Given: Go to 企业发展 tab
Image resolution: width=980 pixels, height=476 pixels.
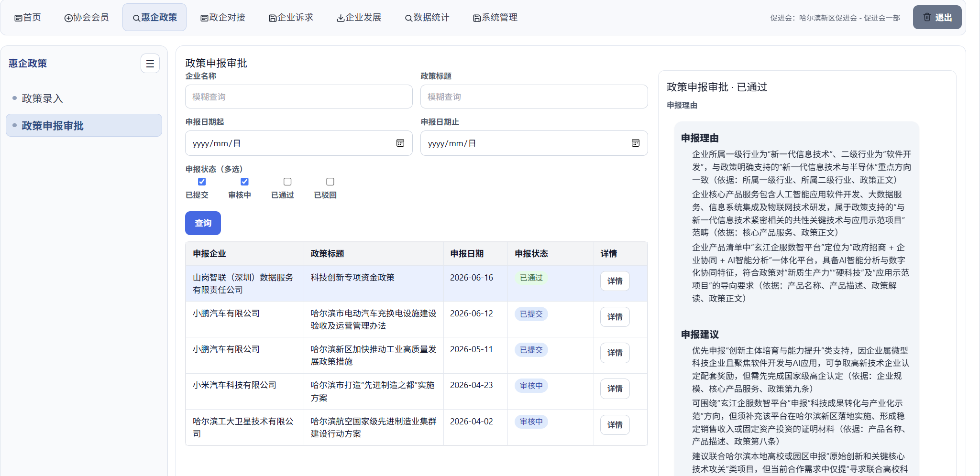Looking at the screenshot, I should [359, 18].
